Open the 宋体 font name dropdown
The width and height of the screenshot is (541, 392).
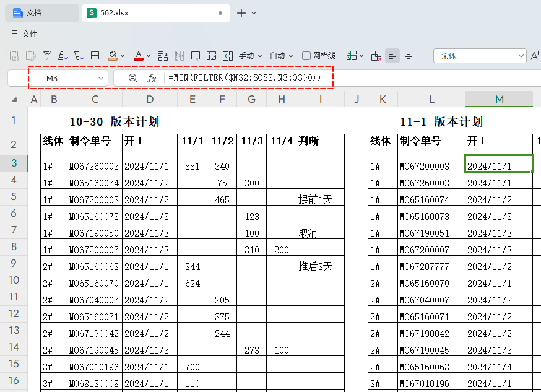480,56
